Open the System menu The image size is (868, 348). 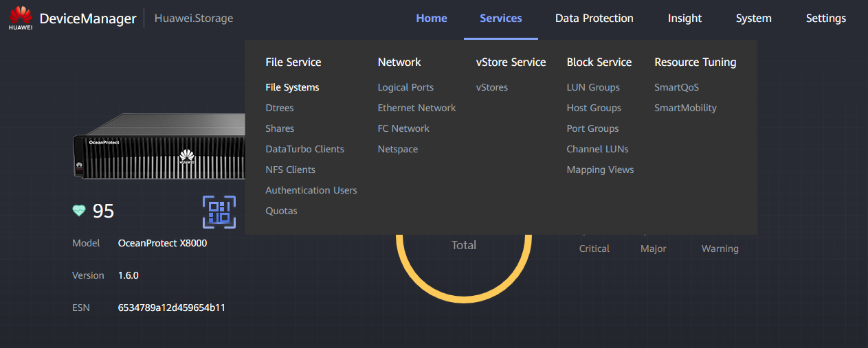pyautogui.click(x=754, y=19)
